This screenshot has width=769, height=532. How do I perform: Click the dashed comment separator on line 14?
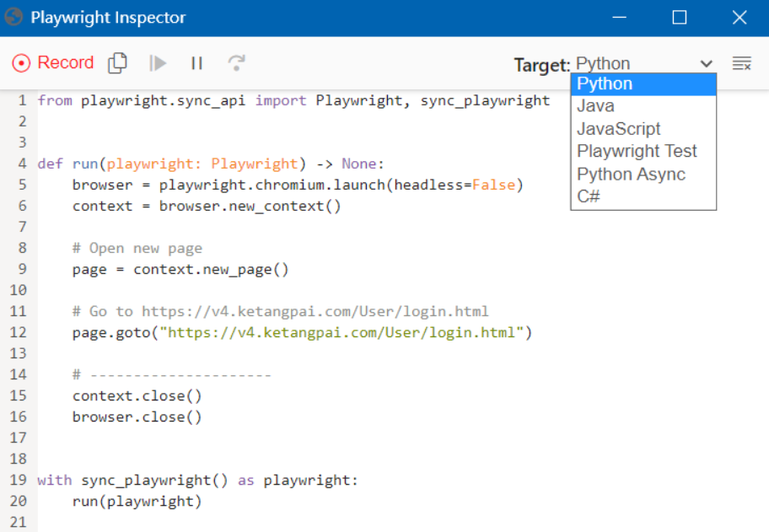(172, 374)
